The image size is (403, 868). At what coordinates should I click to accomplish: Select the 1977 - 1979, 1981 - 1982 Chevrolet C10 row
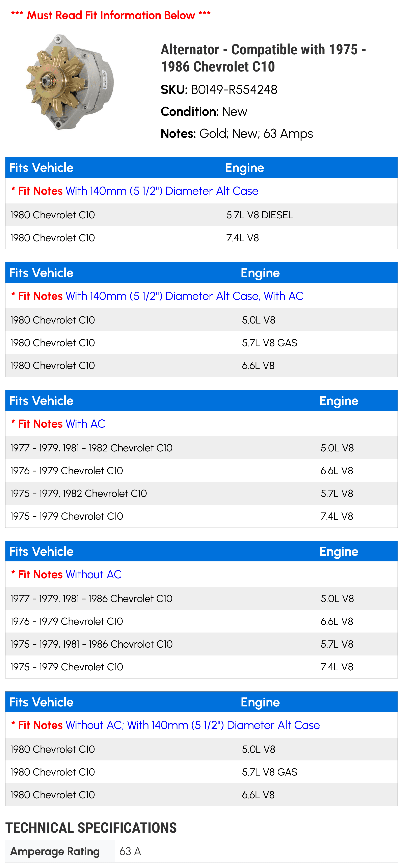(x=201, y=448)
